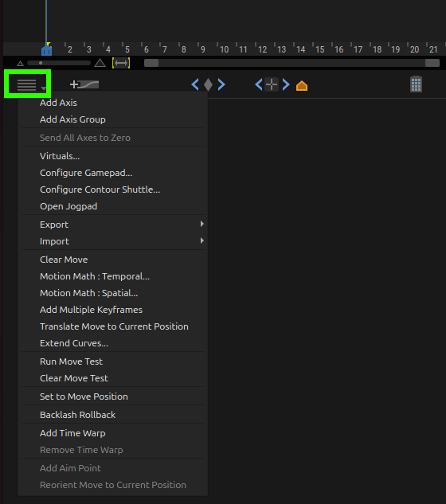
Task: Open the hamburger axis menu button
Action: click(28, 84)
